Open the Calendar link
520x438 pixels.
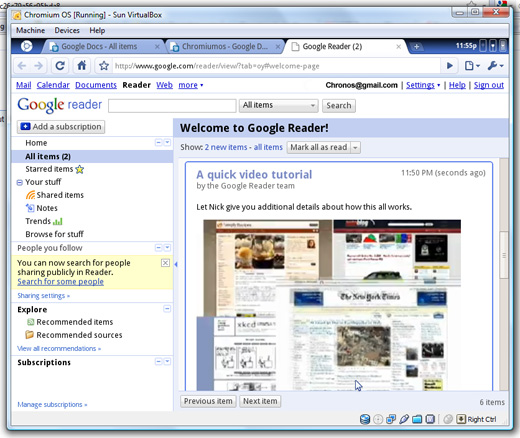pos(53,85)
